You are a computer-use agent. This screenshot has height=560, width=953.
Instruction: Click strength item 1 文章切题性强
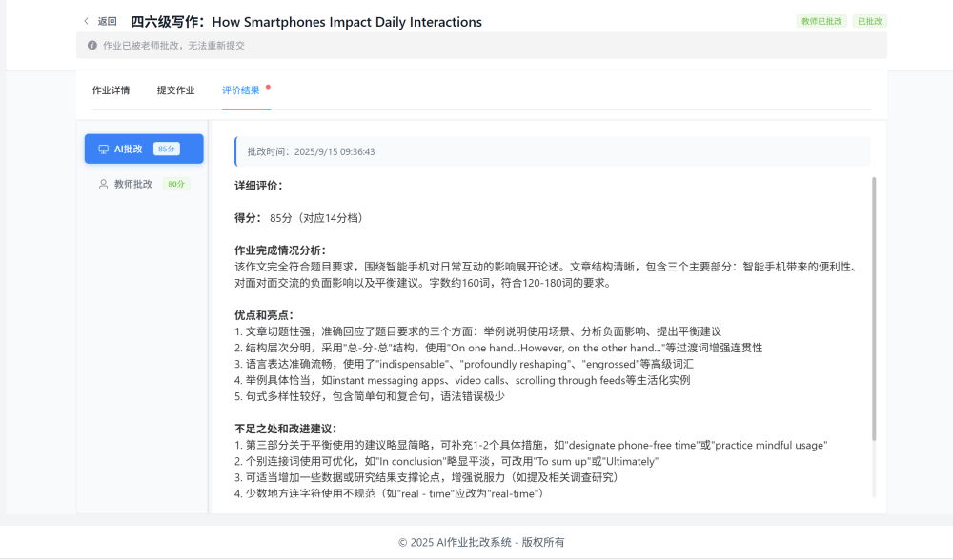tap(477, 331)
